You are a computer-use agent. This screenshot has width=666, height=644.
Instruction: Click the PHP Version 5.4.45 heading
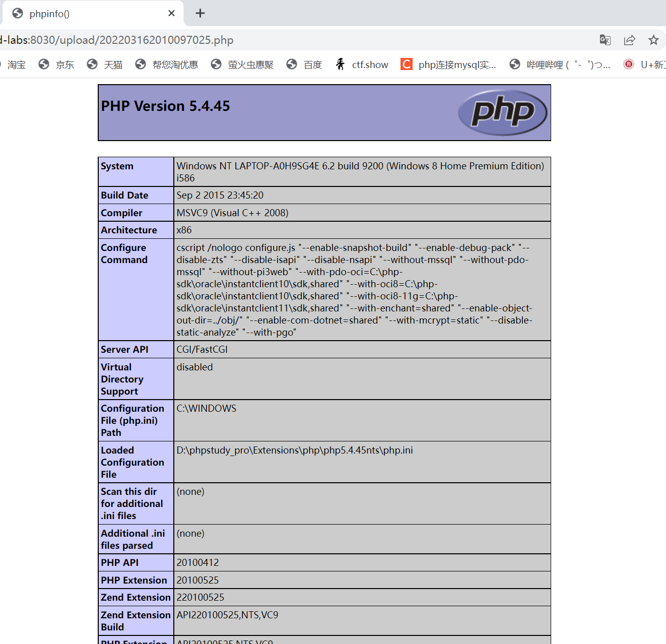click(x=165, y=106)
